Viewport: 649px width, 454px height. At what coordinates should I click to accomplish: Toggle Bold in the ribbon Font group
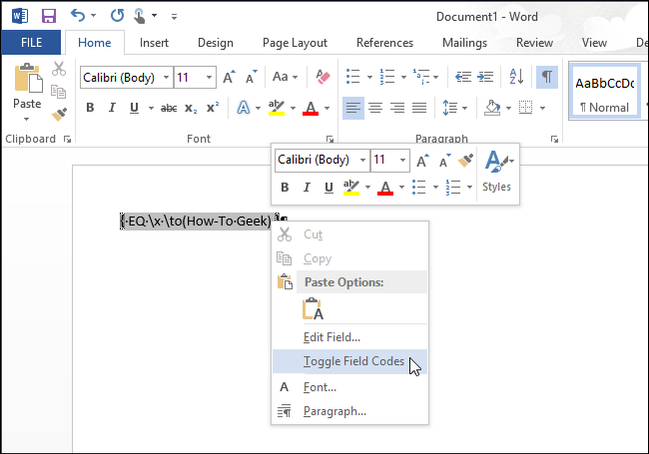pyautogui.click(x=89, y=108)
